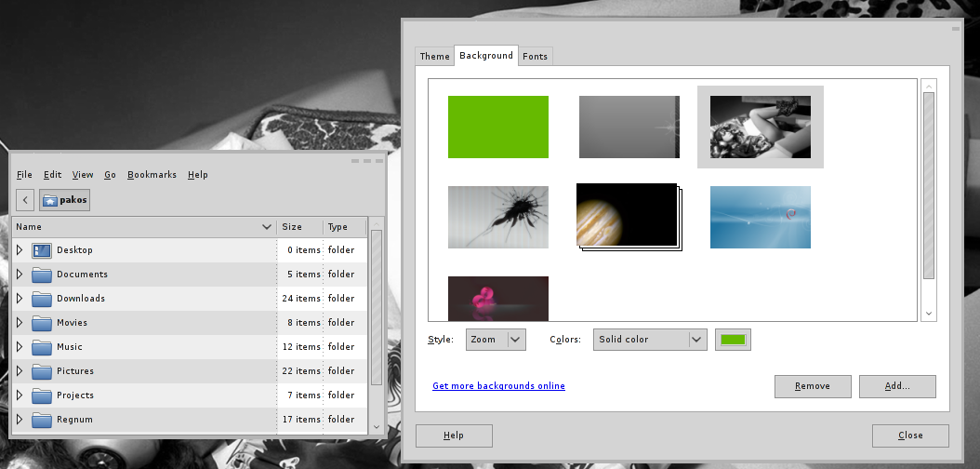Expand the Pictures folder tree

tap(20, 371)
